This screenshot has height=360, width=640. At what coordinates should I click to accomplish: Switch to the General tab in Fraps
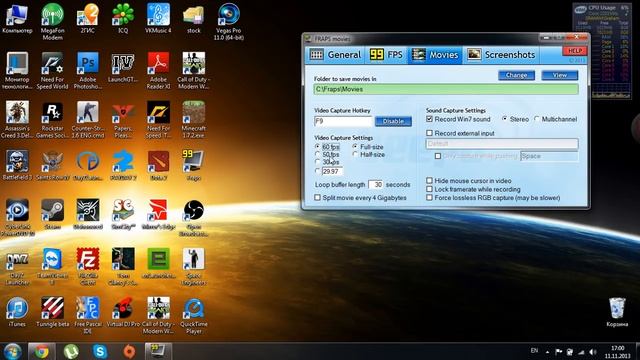(x=335, y=55)
